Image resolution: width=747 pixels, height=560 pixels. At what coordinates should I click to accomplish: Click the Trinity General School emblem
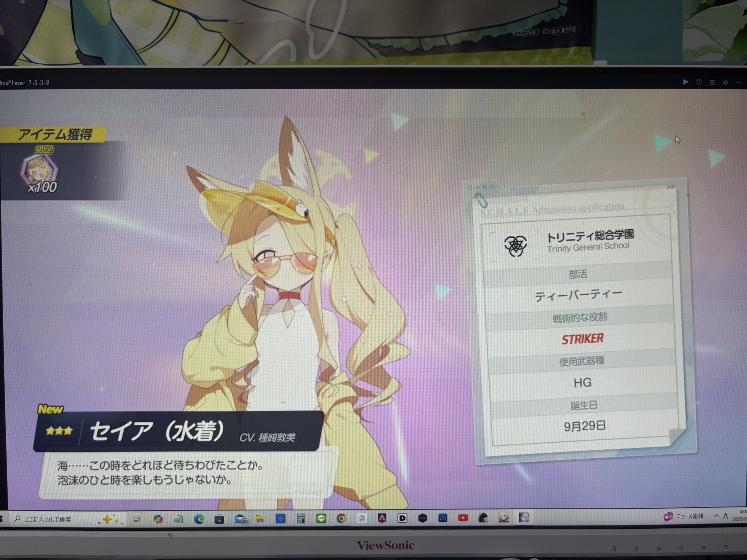pos(515,245)
